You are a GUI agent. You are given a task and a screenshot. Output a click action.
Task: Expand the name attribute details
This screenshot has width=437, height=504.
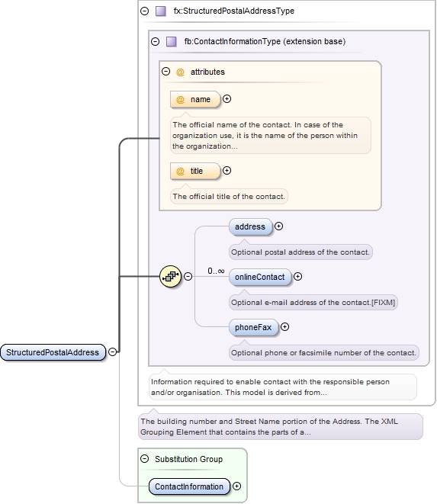(x=227, y=99)
